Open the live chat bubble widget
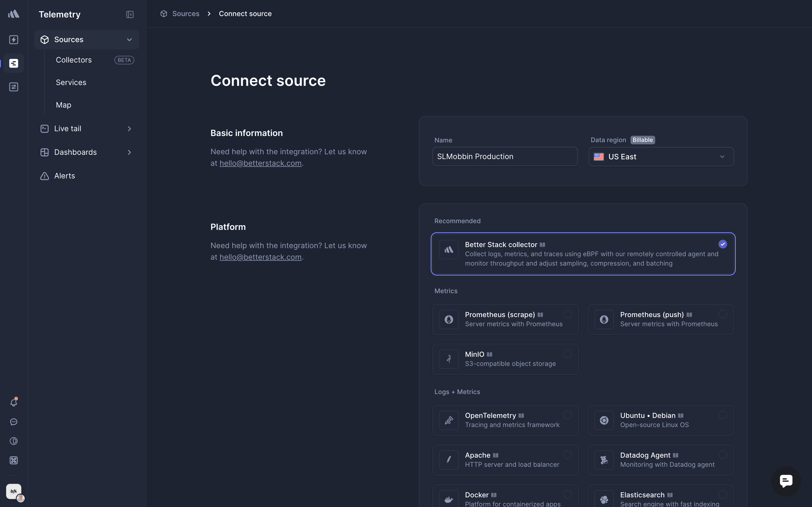Image resolution: width=812 pixels, height=507 pixels. click(x=786, y=481)
